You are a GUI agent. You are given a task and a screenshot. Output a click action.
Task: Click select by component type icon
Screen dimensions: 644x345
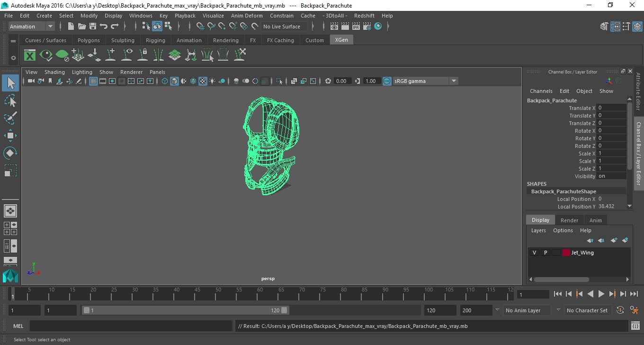pyautogui.click(x=168, y=27)
